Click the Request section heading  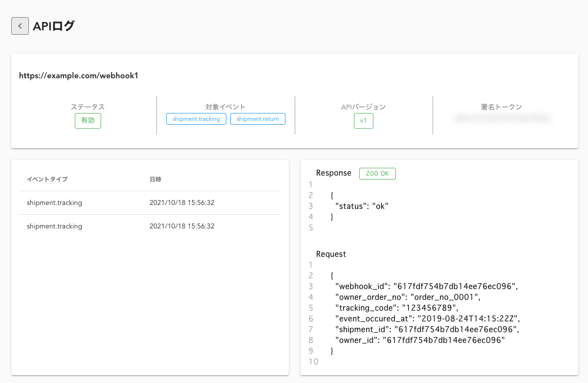click(x=331, y=254)
